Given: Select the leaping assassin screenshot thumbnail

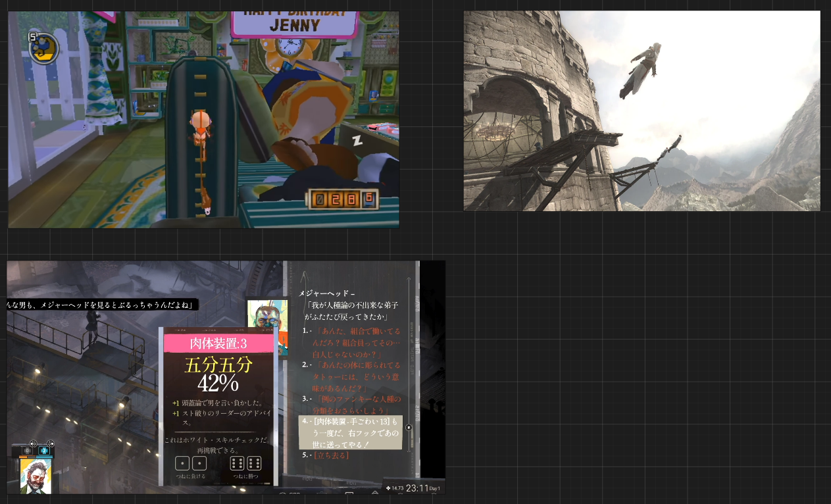Looking at the screenshot, I should (x=642, y=111).
